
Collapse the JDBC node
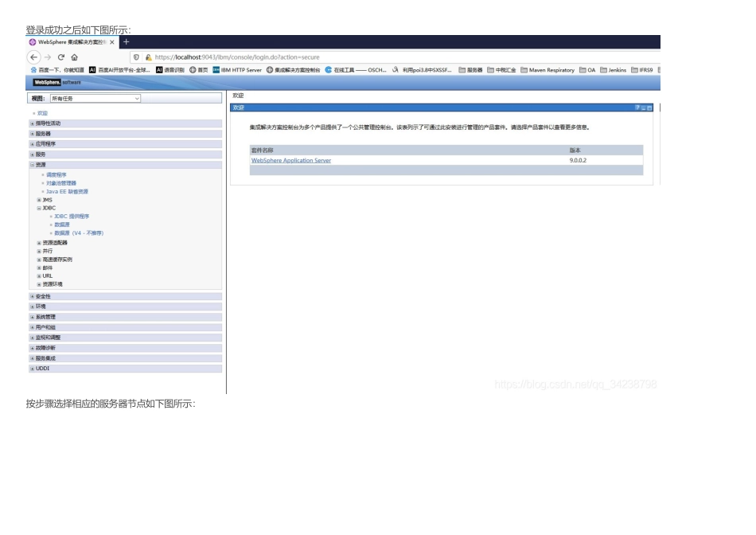[x=39, y=208]
